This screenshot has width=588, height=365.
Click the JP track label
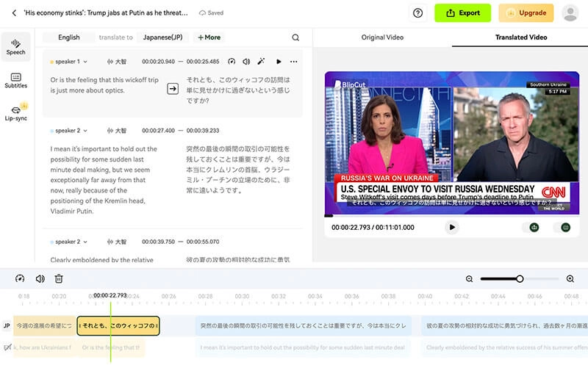point(7,325)
